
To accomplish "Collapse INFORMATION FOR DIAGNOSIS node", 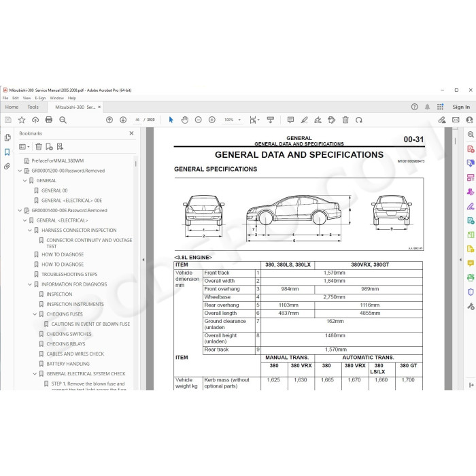I will [30, 284].
